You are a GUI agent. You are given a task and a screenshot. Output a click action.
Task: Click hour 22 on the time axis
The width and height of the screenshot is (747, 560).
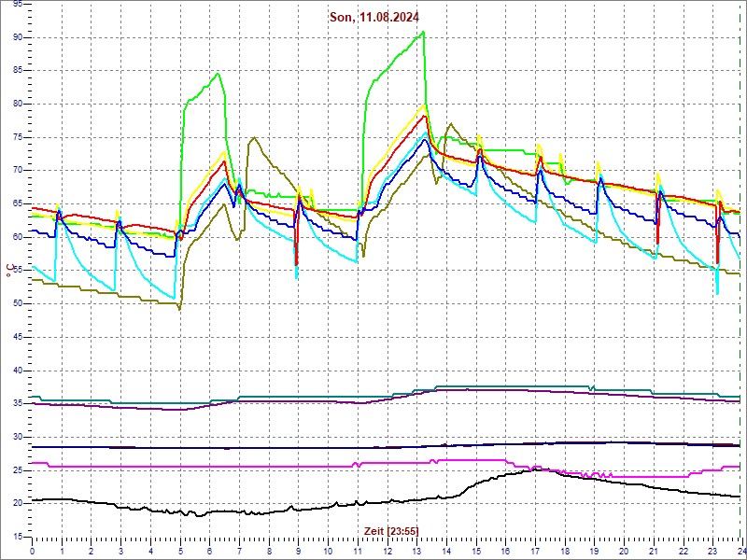684,550
